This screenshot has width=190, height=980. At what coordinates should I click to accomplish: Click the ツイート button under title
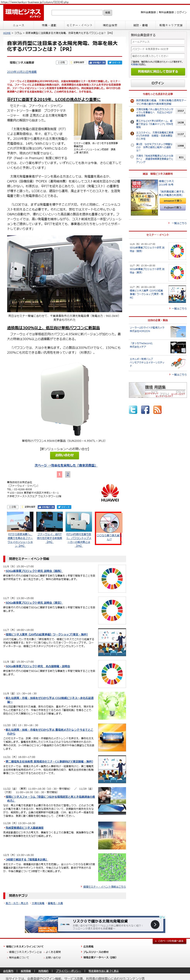[114, 62]
